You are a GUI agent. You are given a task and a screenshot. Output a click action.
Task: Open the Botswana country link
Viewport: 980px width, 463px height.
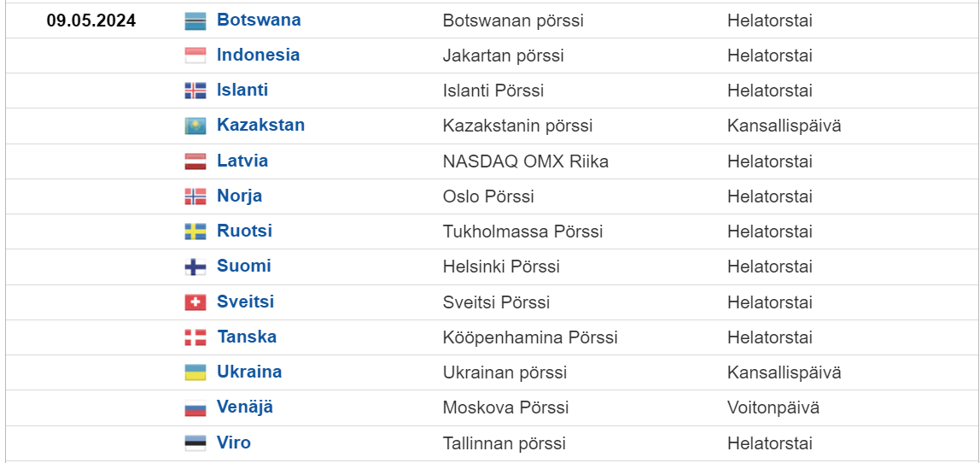tap(259, 20)
